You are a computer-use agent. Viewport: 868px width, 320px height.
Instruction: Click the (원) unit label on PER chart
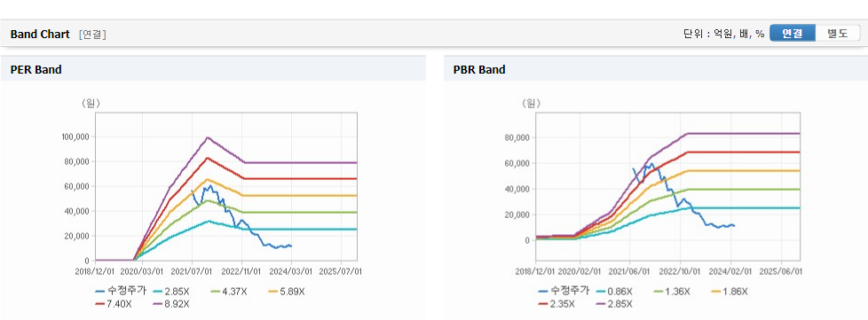click(x=91, y=103)
